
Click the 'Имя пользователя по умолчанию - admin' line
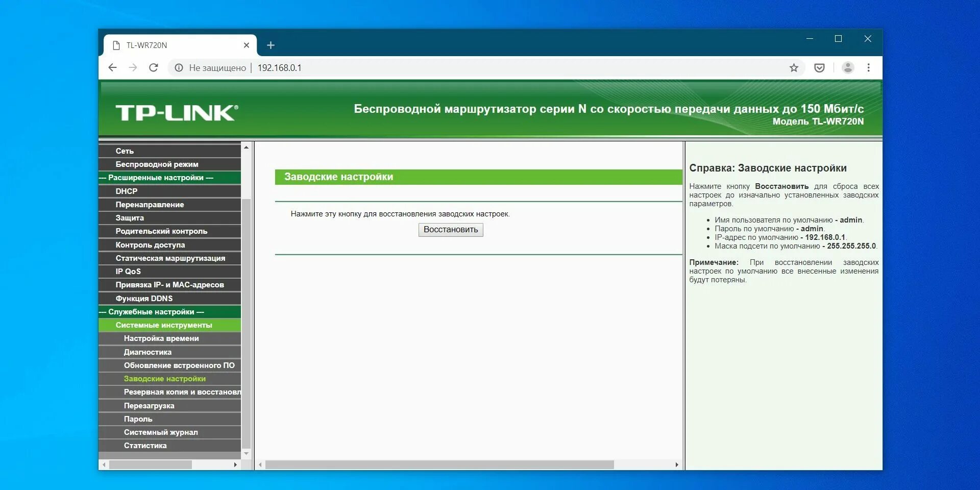pyautogui.click(x=789, y=220)
